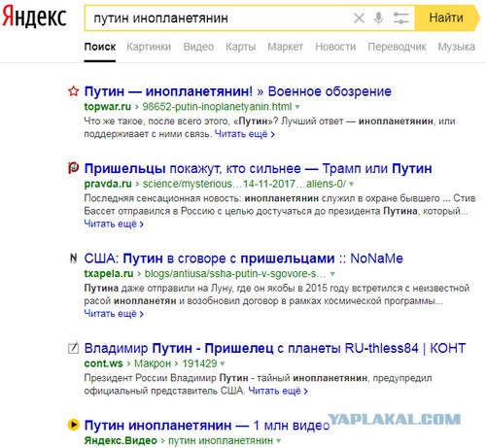Open the Карты tab
Viewport: 486px width, 448px height.
pos(240,47)
